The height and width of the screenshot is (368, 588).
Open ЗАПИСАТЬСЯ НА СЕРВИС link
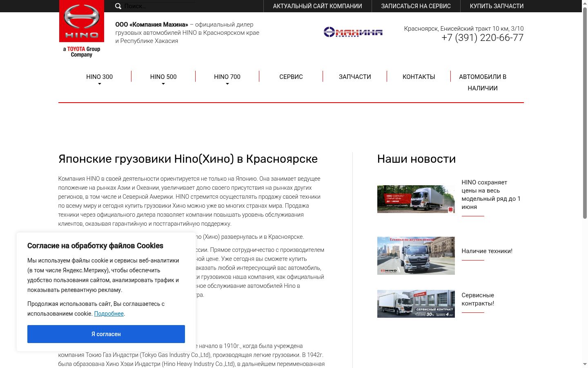416,6
